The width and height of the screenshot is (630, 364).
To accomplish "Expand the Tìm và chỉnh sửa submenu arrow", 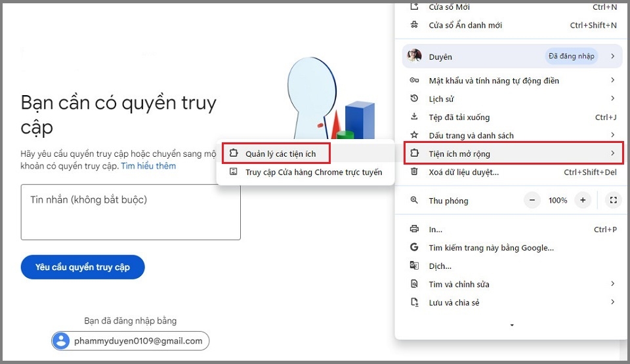I will coord(613,283).
